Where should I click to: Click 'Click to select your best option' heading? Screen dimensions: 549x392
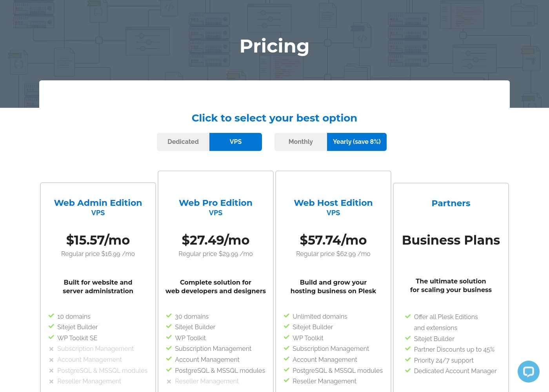274,118
